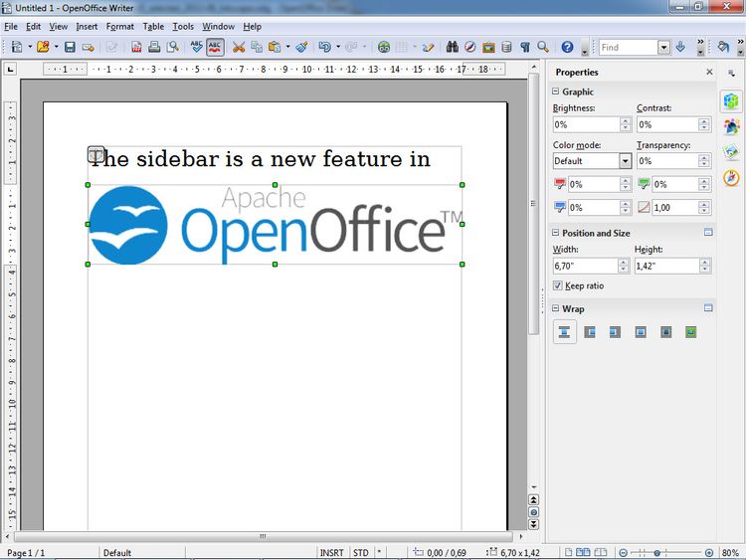Open the File menu
Screen dimensions: 746x560
pyautogui.click(x=11, y=27)
